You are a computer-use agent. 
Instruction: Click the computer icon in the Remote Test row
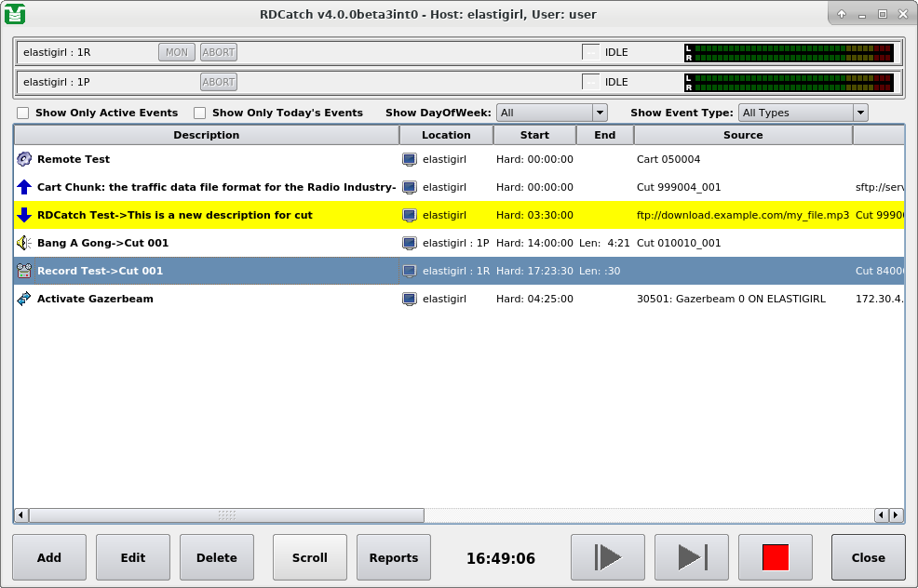coord(409,159)
